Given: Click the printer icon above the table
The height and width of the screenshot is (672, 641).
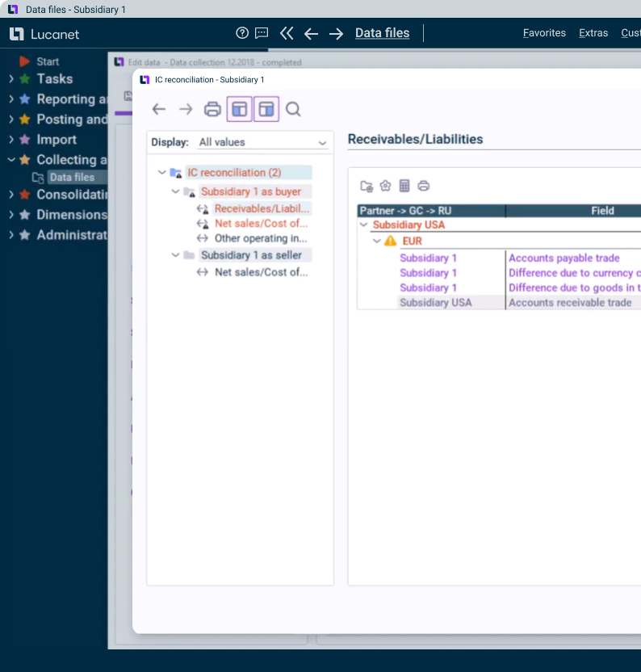Looking at the screenshot, I should [424, 186].
